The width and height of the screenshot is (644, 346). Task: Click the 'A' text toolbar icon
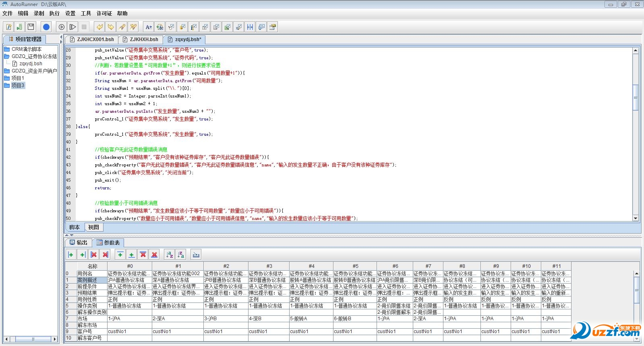[x=149, y=27]
